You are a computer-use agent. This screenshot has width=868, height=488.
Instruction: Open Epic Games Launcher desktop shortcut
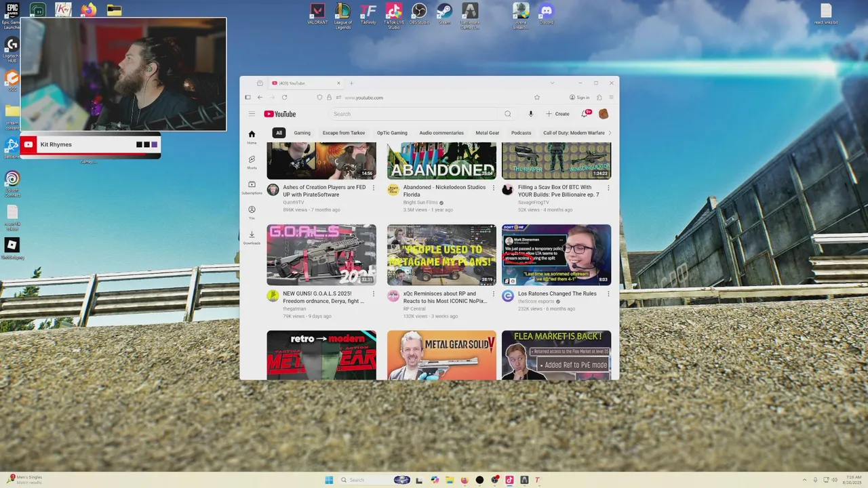click(12, 16)
